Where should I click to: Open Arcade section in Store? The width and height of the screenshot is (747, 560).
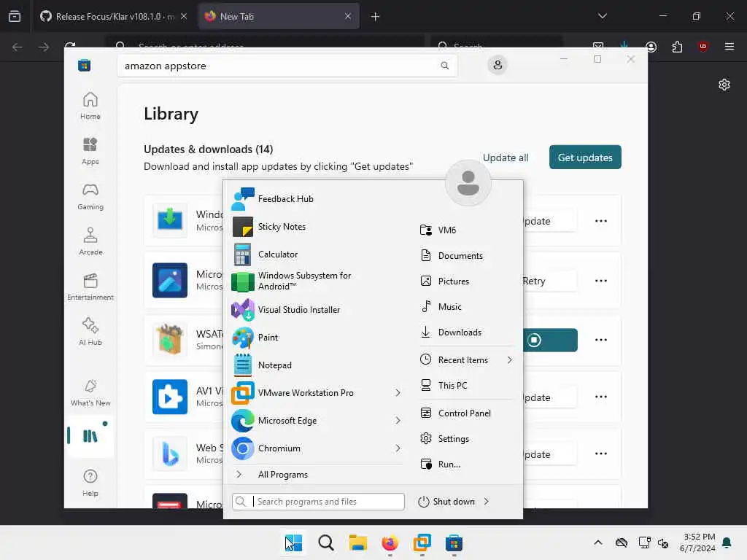click(x=90, y=241)
